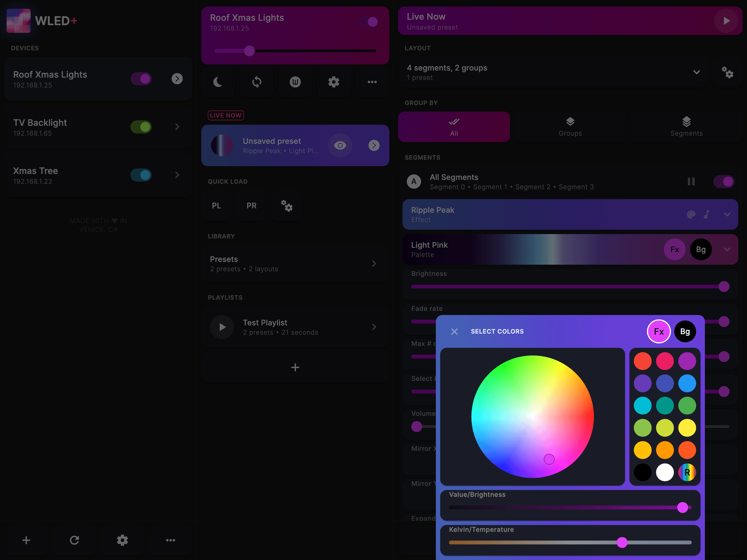Open the Quick Load settings gear
Viewport: 747px width, 560px height.
pos(286,206)
